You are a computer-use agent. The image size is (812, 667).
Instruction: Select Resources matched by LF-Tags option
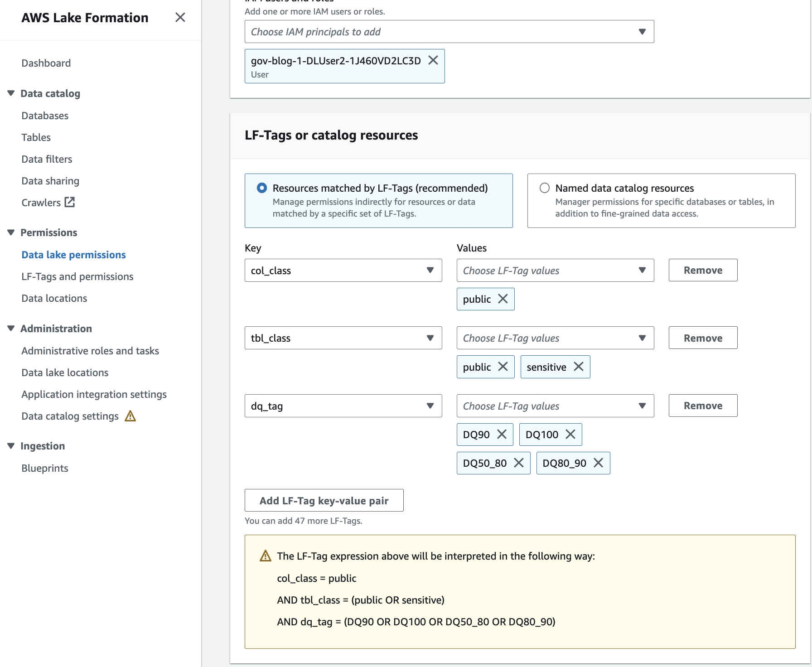pyautogui.click(x=262, y=188)
